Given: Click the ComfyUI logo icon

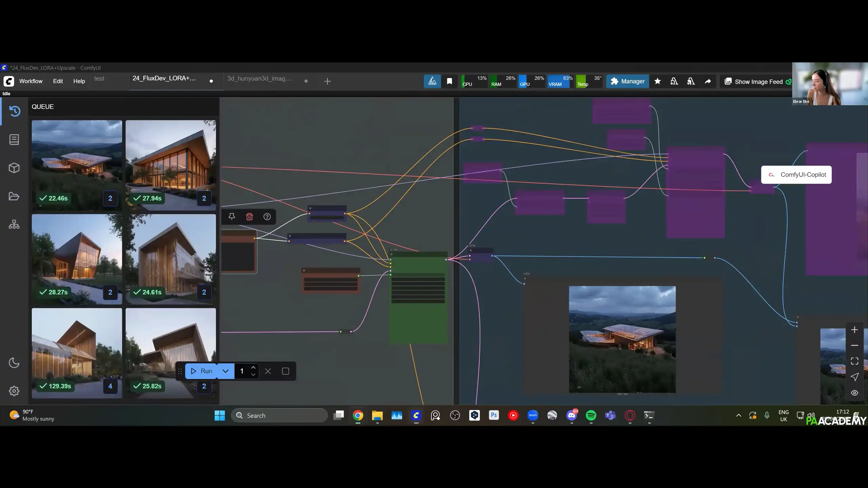Looking at the screenshot, I should (x=9, y=81).
